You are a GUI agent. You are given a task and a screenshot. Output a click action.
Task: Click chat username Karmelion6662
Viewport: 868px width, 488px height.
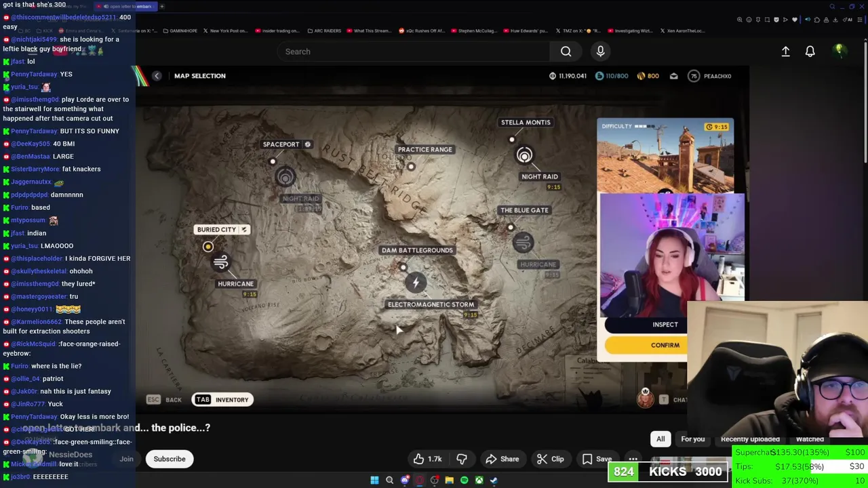tap(37, 322)
